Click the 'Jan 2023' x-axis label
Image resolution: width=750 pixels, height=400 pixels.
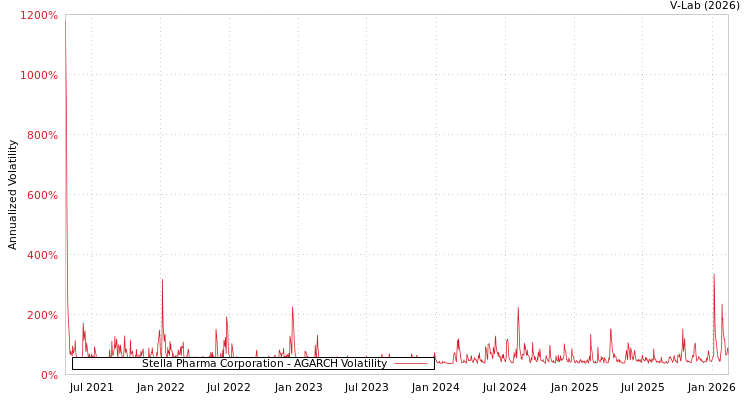[298, 388]
